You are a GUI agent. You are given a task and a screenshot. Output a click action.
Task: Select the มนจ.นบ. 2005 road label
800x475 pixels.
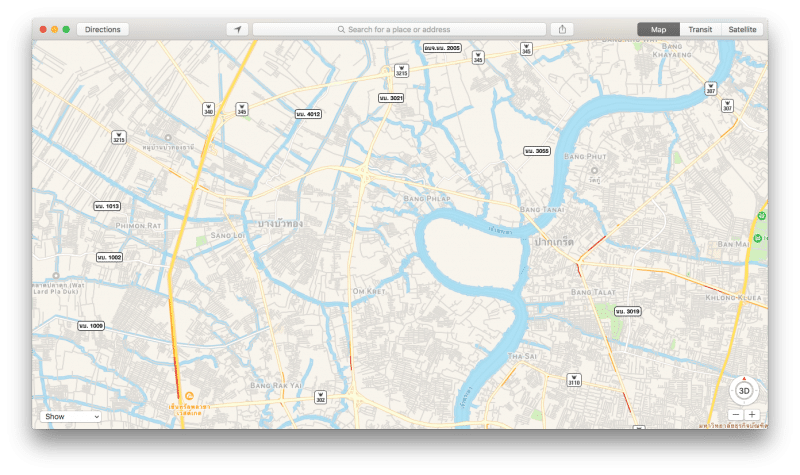pos(442,48)
